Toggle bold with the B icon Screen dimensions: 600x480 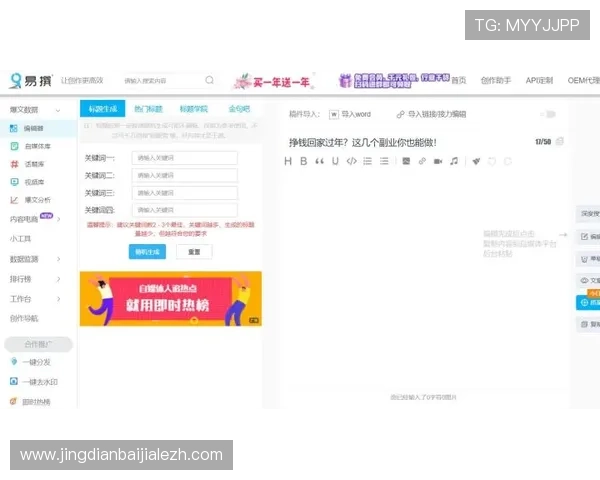[304, 161]
